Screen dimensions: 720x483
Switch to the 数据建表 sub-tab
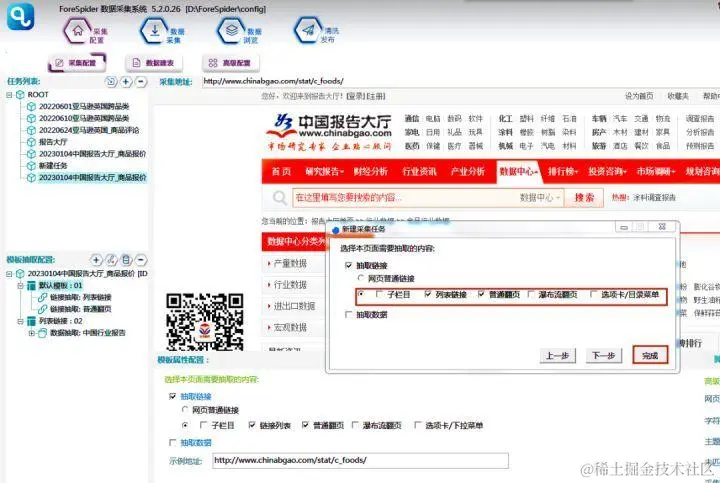click(154, 63)
